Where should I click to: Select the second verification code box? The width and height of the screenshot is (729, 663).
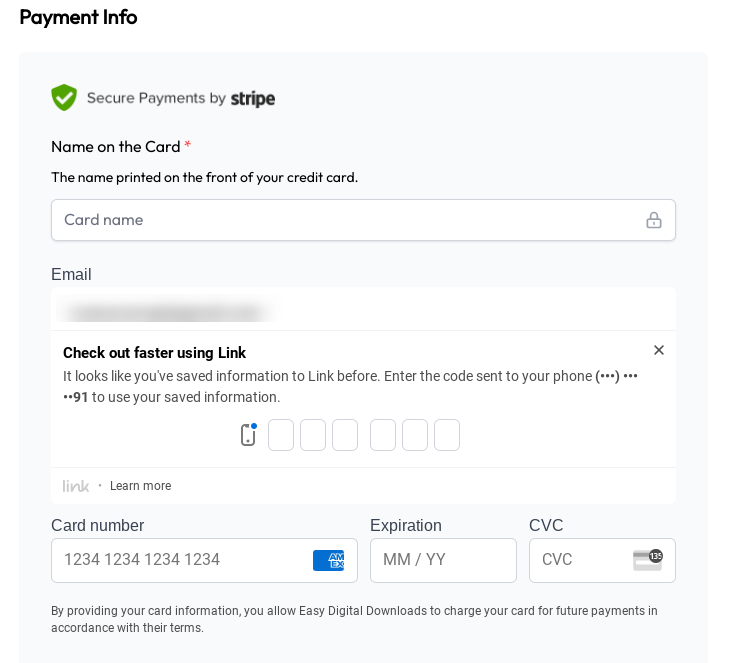click(x=313, y=435)
